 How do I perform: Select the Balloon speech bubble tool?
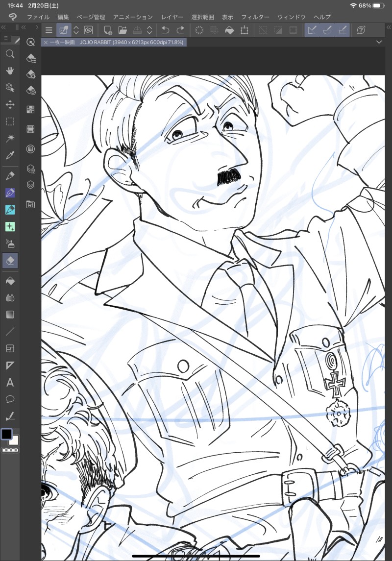pos(10,399)
